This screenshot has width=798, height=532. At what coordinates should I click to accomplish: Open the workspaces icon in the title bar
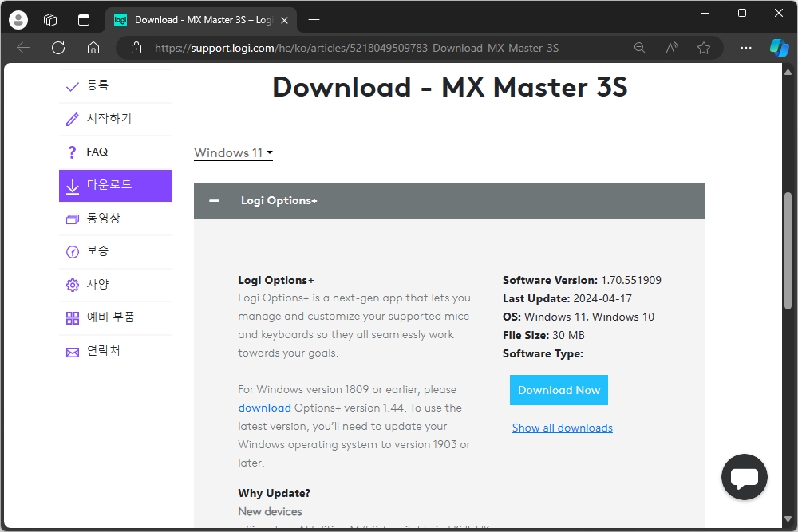click(x=49, y=20)
